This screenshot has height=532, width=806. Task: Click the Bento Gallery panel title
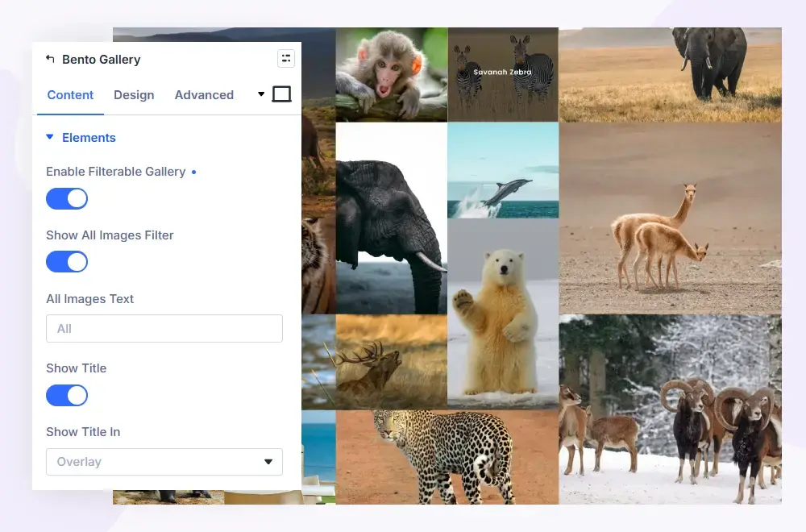(x=102, y=60)
